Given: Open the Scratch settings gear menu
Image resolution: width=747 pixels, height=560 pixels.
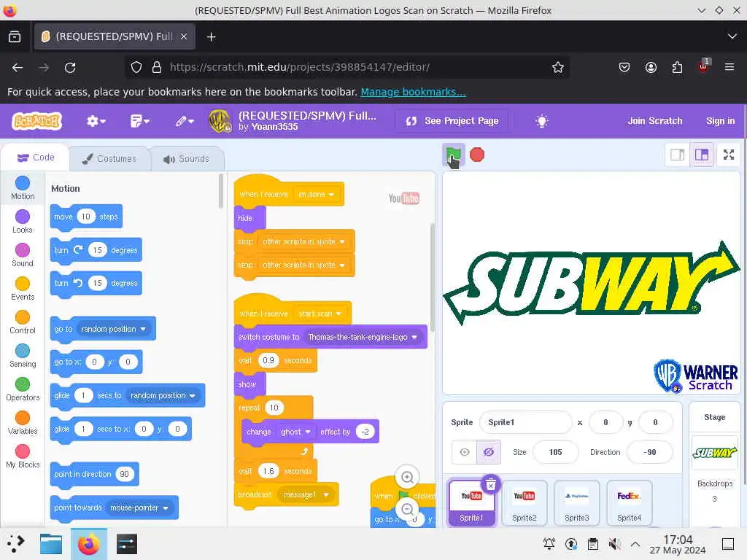Looking at the screenshot, I should (x=96, y=122).
